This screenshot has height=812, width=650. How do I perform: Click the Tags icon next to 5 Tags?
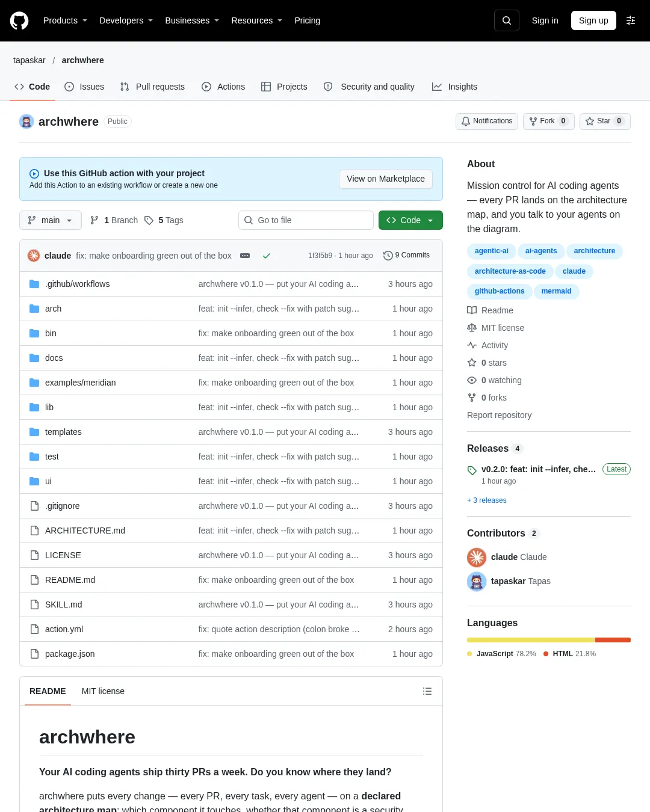pyautogui.click(x=149, y=220)
